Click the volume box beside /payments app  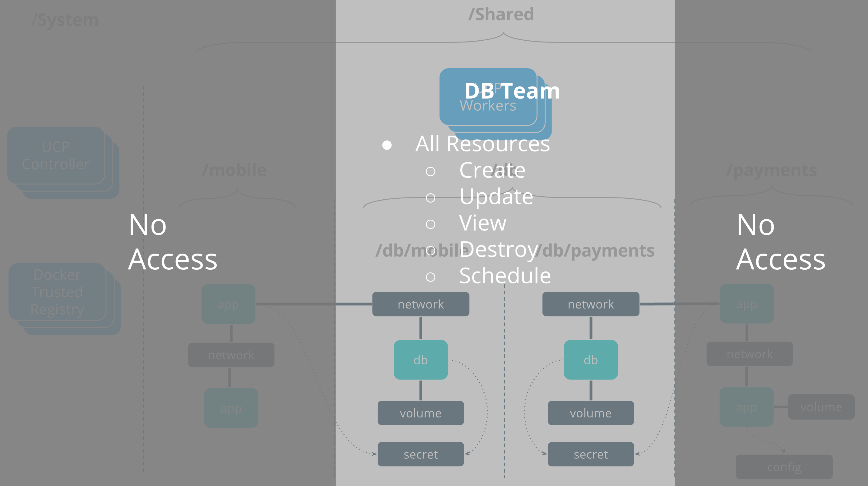[821, 407]
